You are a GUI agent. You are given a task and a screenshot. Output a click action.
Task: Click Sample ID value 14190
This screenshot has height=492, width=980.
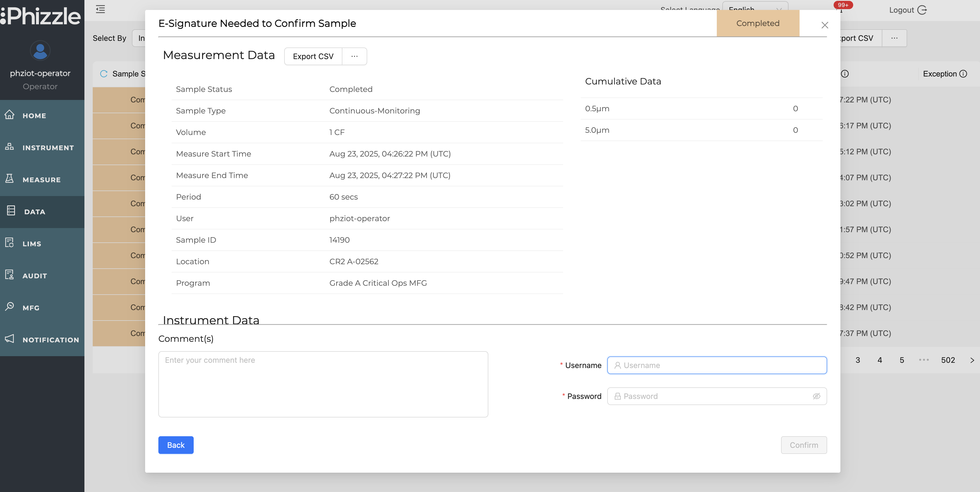339,240
